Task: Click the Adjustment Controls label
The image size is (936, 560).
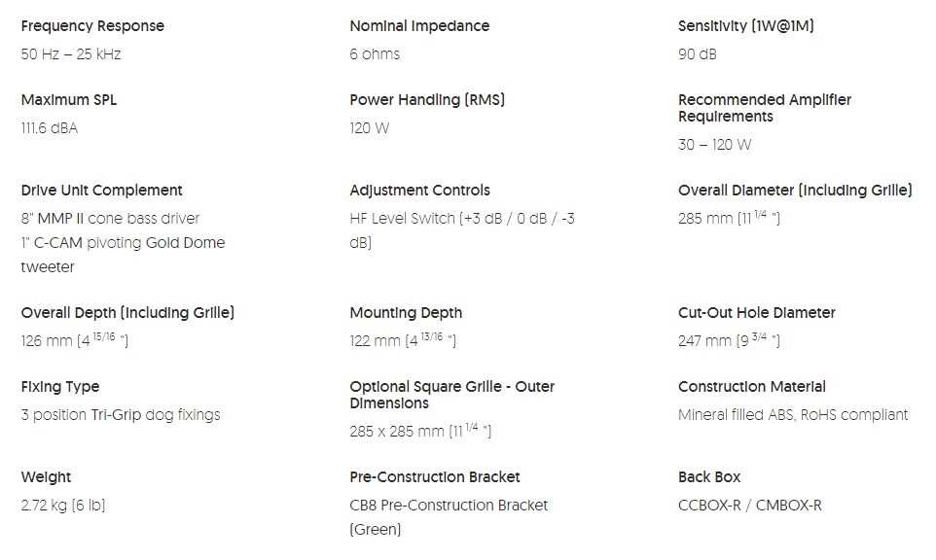Action: point(419,191)
